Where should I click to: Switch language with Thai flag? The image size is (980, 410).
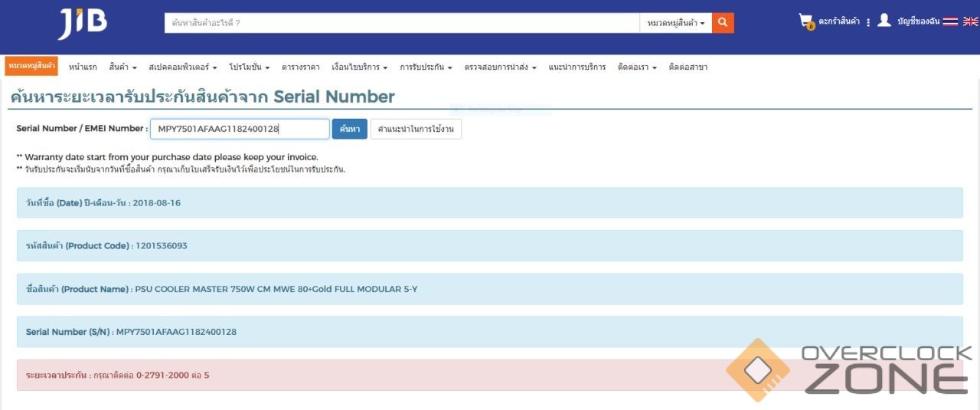pyautogui.click(x=950, y=21)
